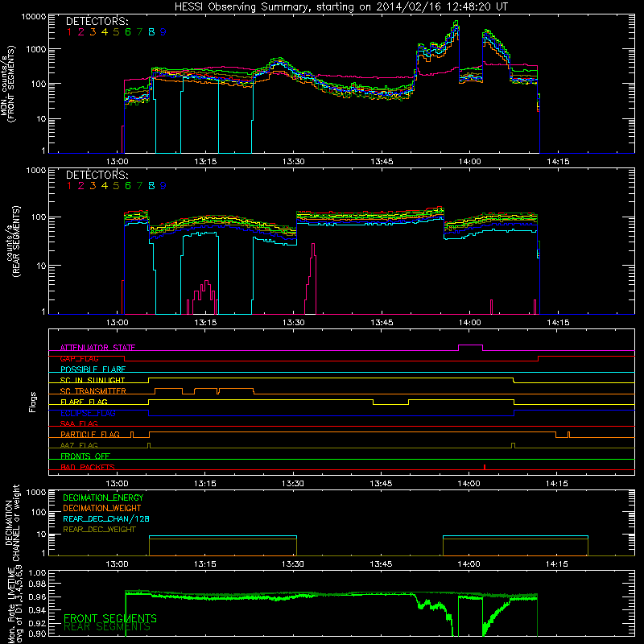This screenshot has width=644, height=644.
Task: Pick yellow detector '4' in rear segments legend
Action: click(x=105, y=186)
